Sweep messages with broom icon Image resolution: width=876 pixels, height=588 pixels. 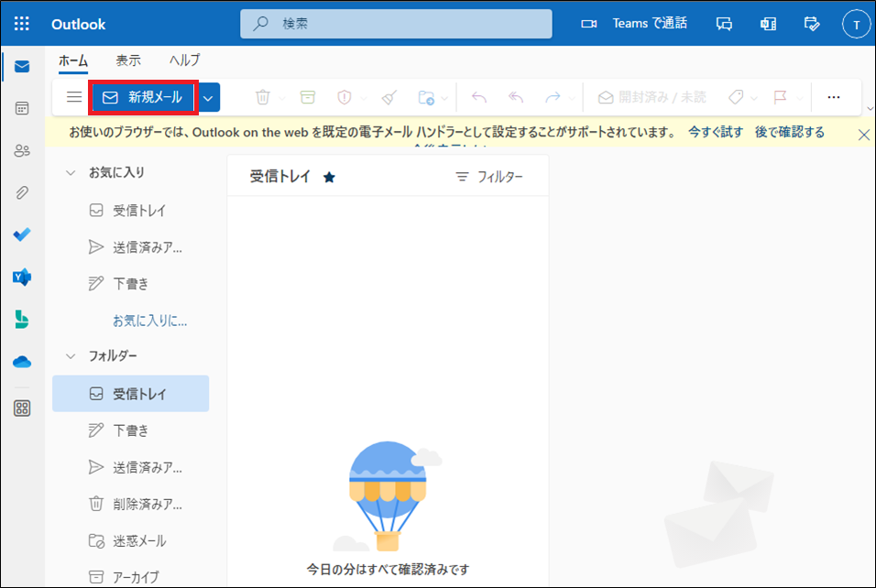coord(389,97)
